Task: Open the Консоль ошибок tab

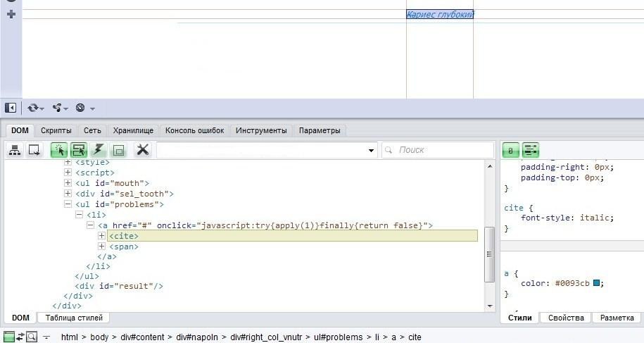Action: click(x=194, y=130)
